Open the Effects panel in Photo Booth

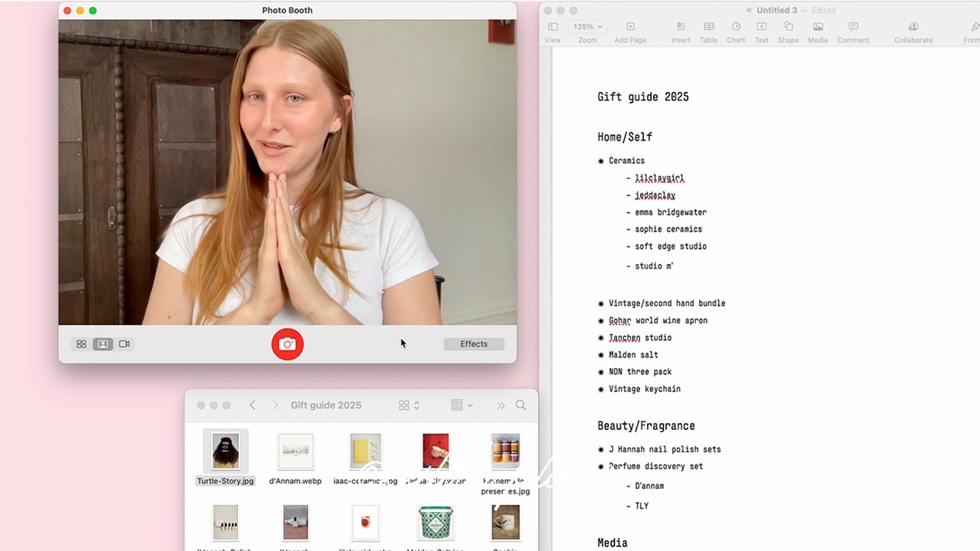click(474, 344)
